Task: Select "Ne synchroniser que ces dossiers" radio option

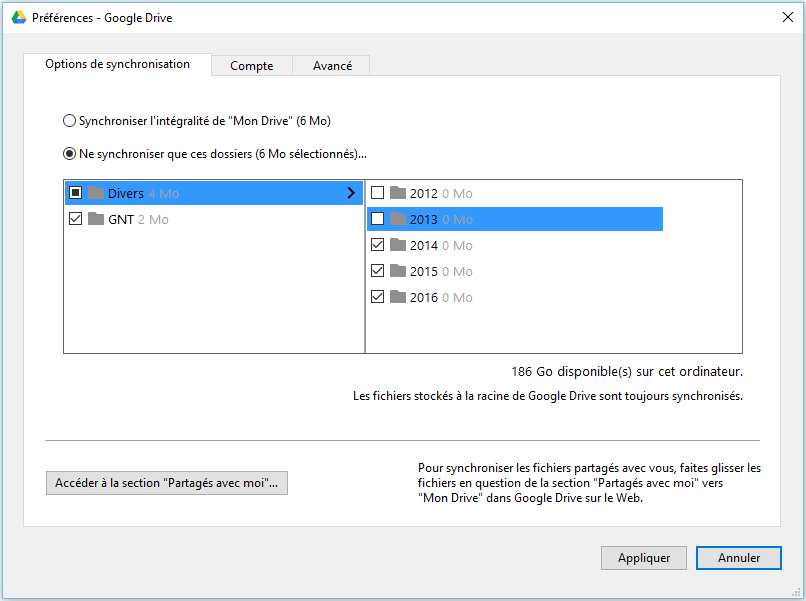Action: 69,154
